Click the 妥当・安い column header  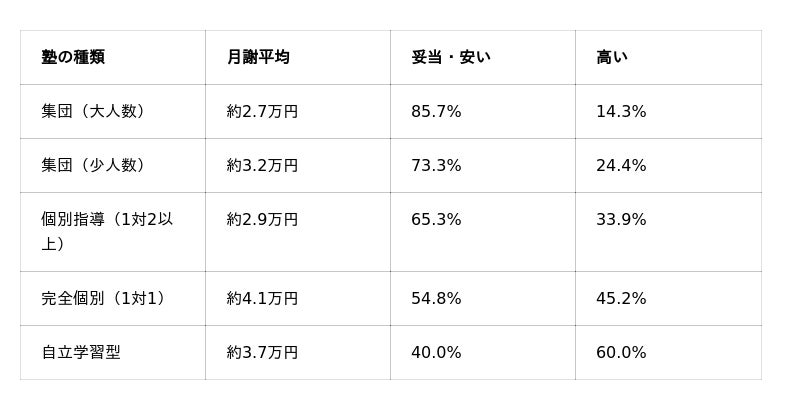pos(451,57)
